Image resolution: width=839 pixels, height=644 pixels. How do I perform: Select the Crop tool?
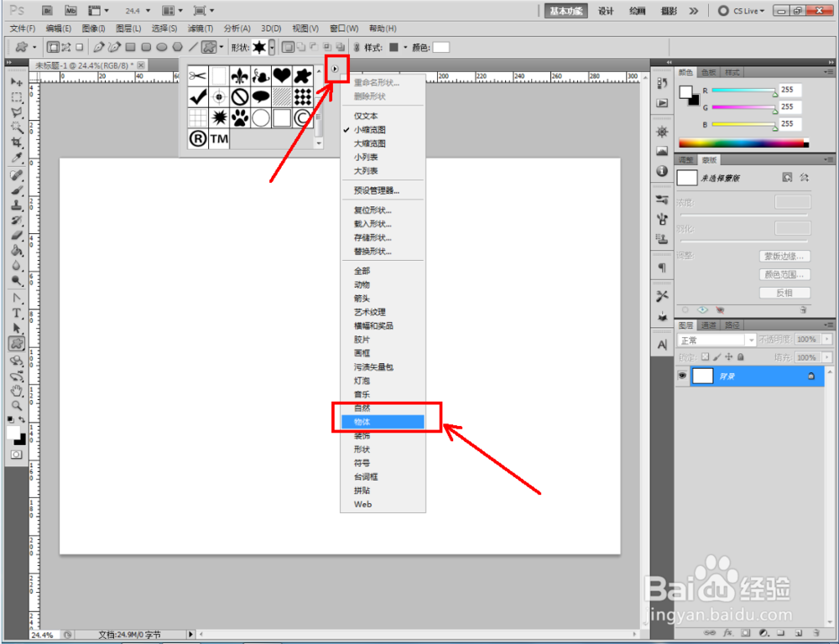tap(17, 143)
